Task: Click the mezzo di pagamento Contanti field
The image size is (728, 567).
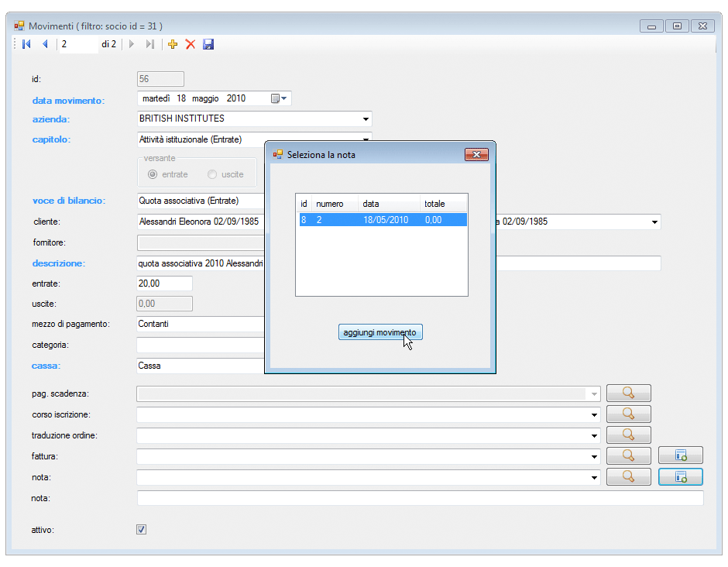Action: (201, 324)
